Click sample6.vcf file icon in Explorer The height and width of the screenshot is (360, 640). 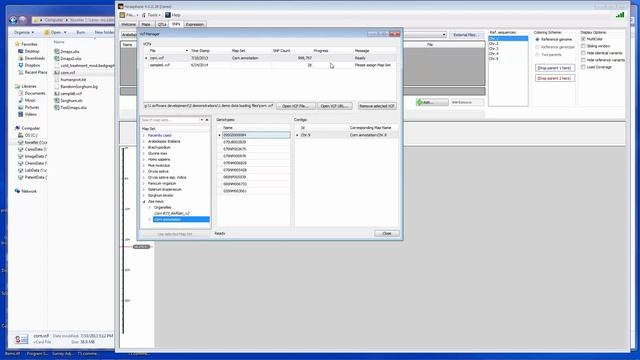[x=57, y=93]
